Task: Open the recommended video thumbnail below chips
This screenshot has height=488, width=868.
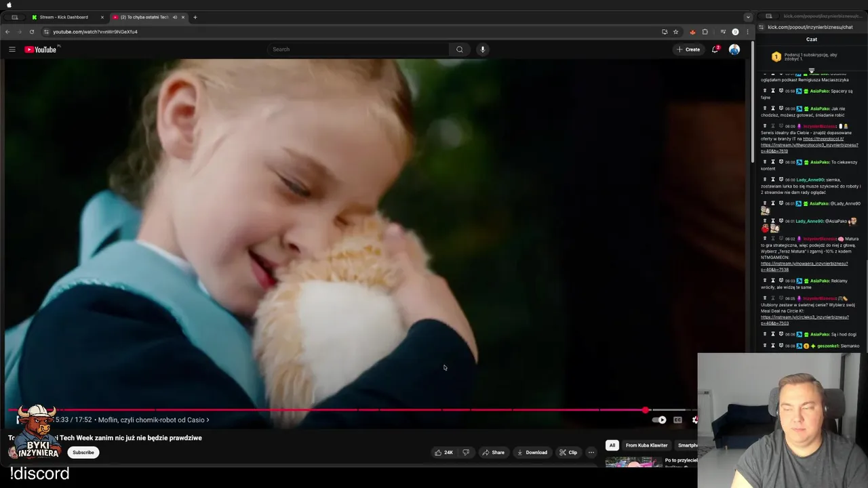Action: (633, 462)
